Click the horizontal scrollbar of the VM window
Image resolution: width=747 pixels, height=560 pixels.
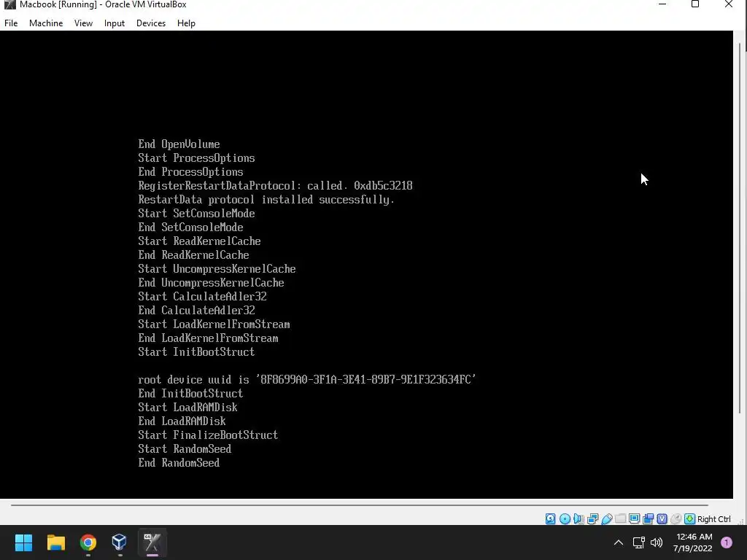(359, 505)
